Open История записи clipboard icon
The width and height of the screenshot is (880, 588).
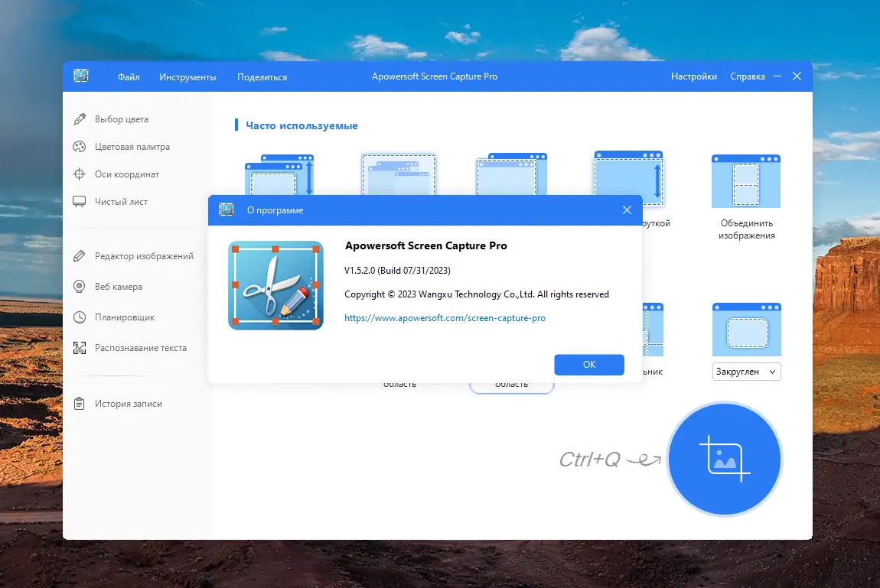click(x=79, y=403)
